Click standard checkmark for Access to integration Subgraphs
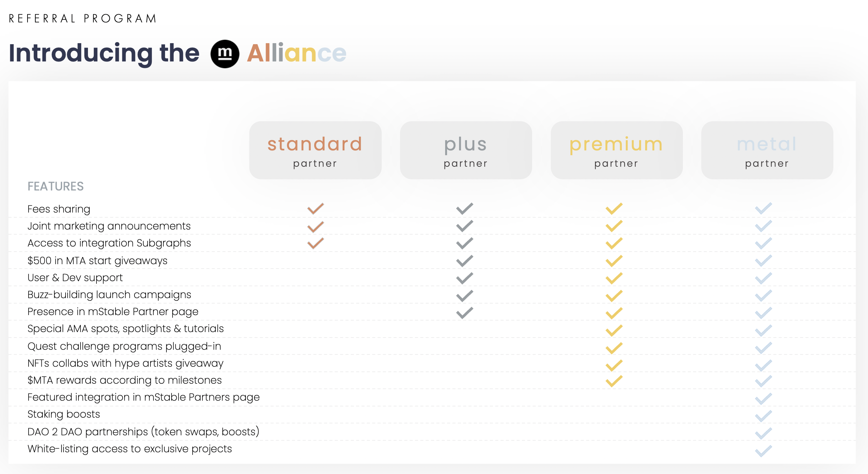The width and height of the screenshot is (868, 474). 315,243
